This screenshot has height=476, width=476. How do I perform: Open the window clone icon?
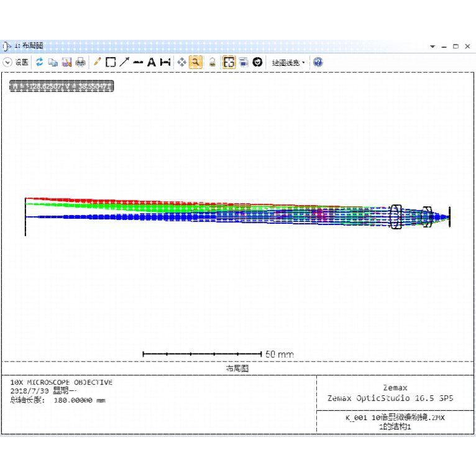tap(244, 62)
